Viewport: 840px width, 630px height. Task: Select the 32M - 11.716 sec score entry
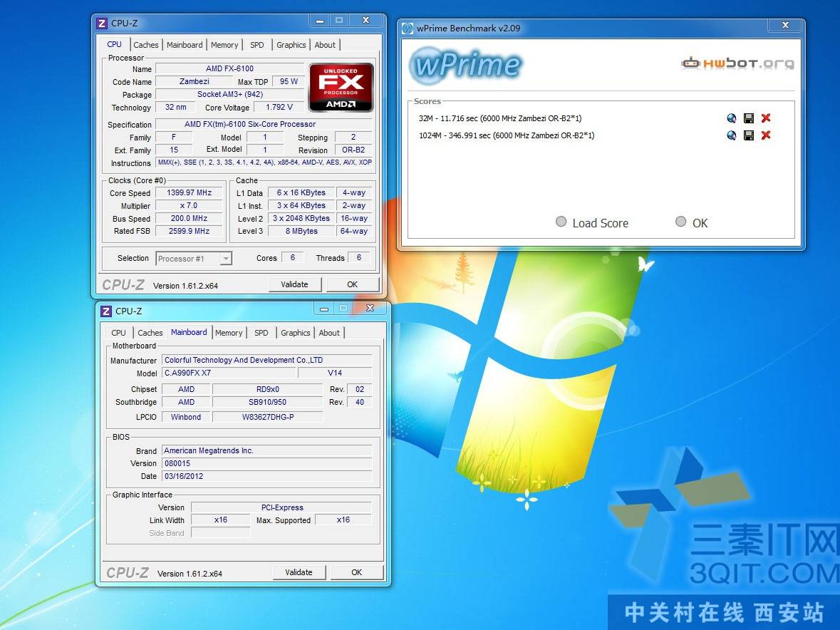(x=500, y=118)
